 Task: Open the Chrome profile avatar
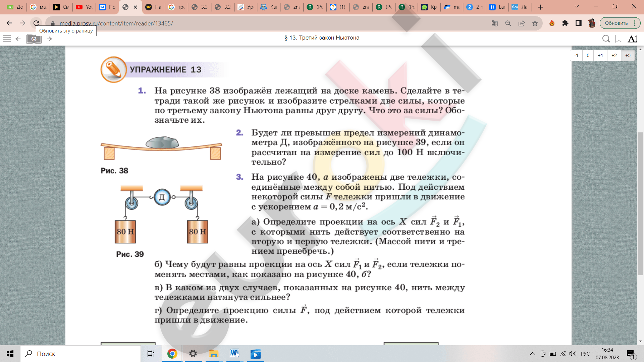(592, 23)
